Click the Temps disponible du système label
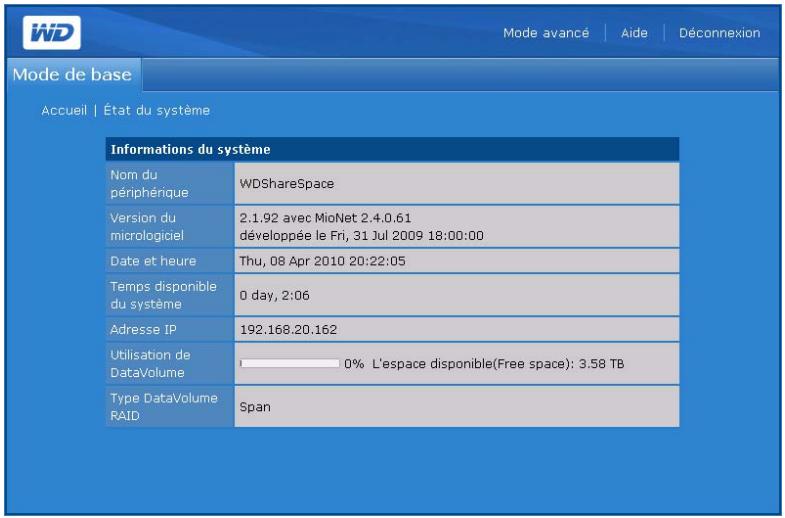This screenshot has width=785, height=518. pos(163,295)
